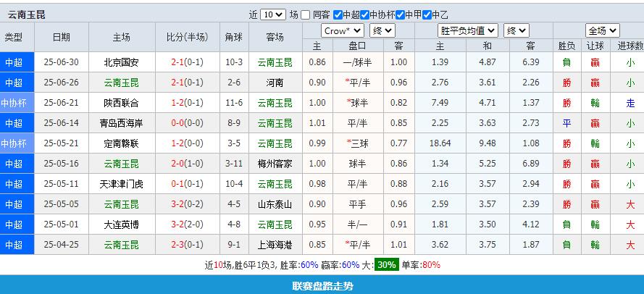The image size is (644, 294).
Task: Expand the 终 dropdown beside 胜平负均值
Action: pos(517,30)
